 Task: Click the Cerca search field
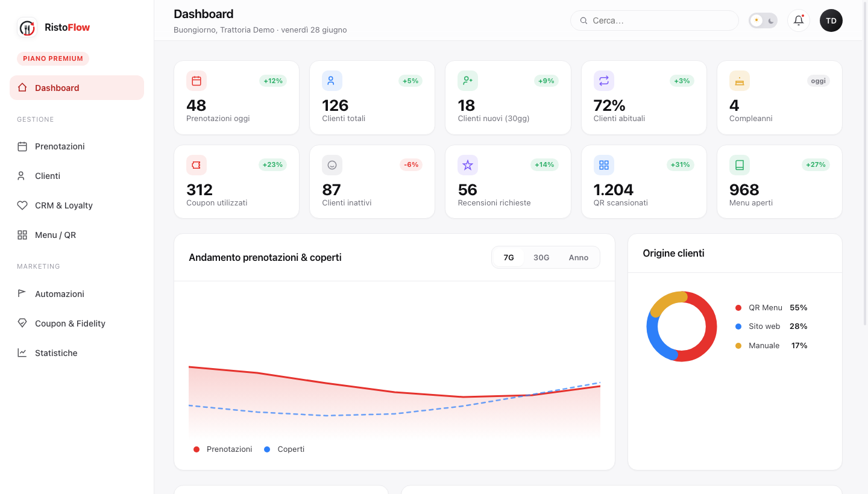click(x=655, y=20)
